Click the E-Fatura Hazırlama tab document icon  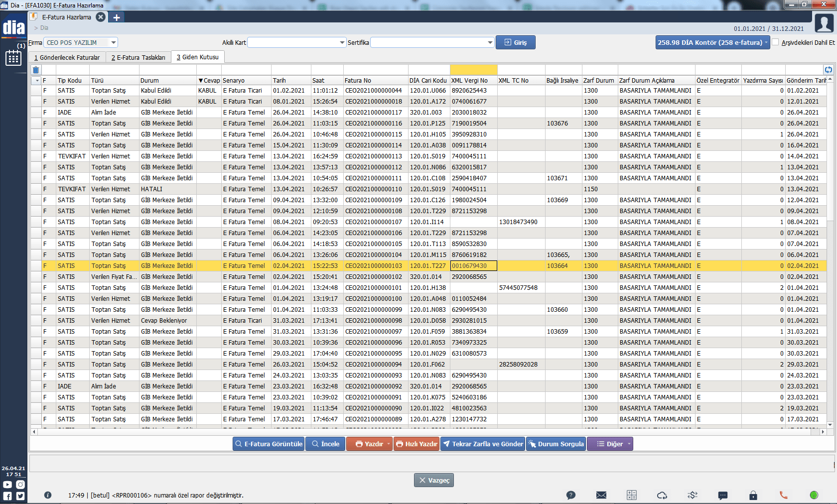pyautogui.click(x=34, y=17)
